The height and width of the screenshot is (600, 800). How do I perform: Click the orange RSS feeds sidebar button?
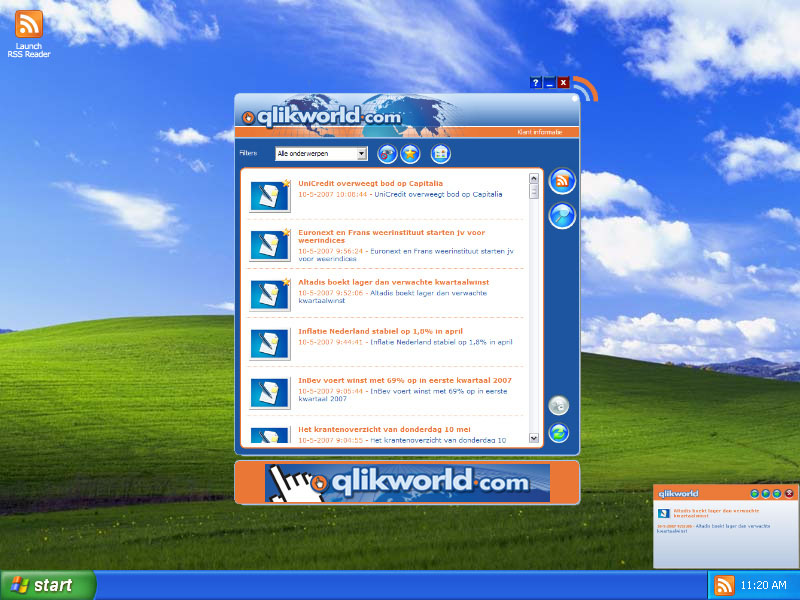click(x=562, y=181)
